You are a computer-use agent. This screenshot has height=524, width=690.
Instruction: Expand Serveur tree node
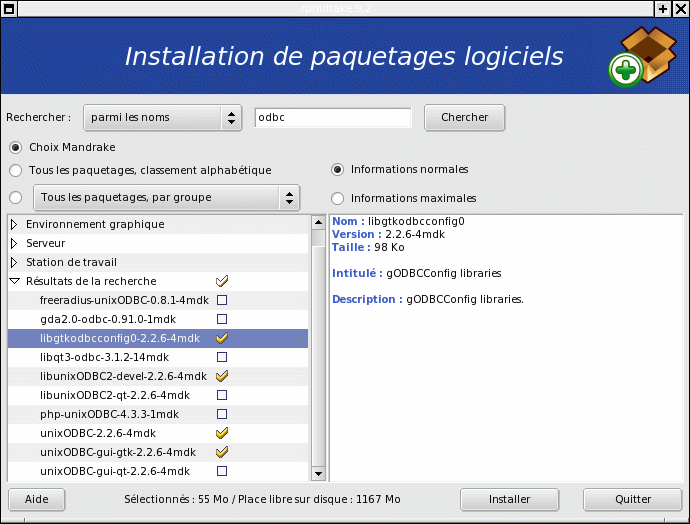coord(14,243)
